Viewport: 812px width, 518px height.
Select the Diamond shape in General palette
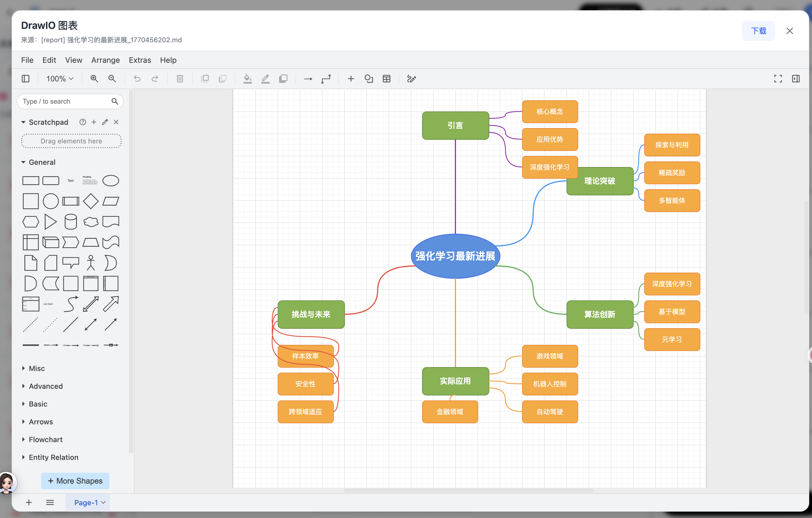(91, 201)
